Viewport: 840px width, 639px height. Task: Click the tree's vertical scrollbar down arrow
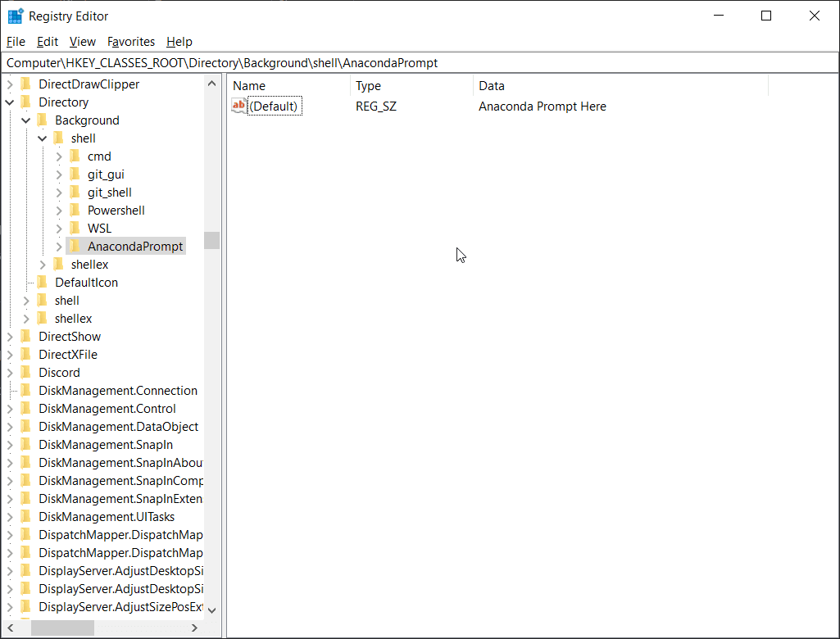(x=212, y=610)
